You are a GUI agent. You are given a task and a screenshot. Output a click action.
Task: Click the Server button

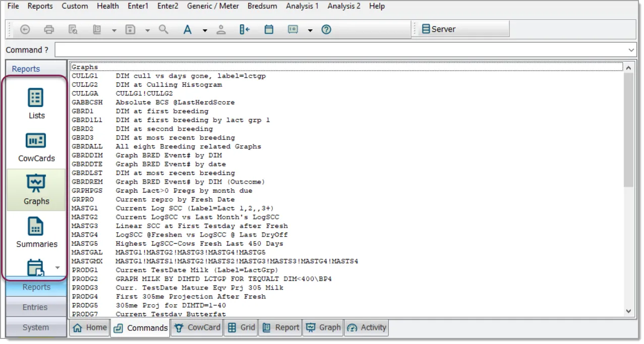461,29
